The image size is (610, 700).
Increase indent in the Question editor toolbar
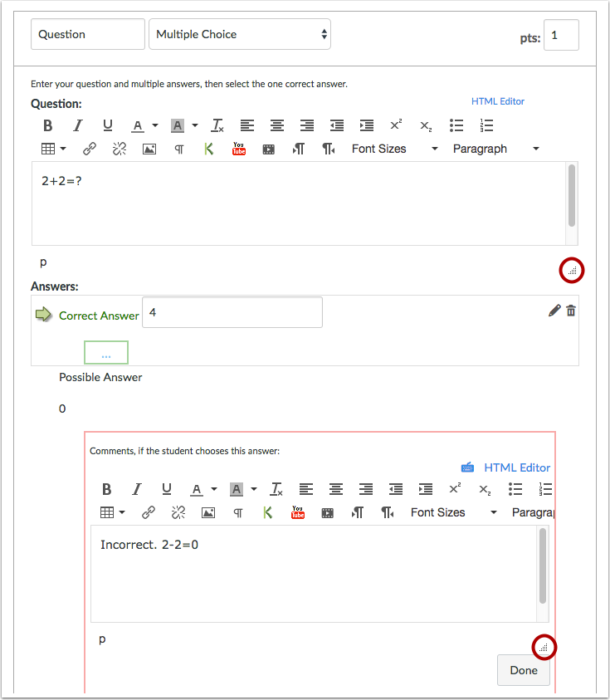(x=367, y=125)
